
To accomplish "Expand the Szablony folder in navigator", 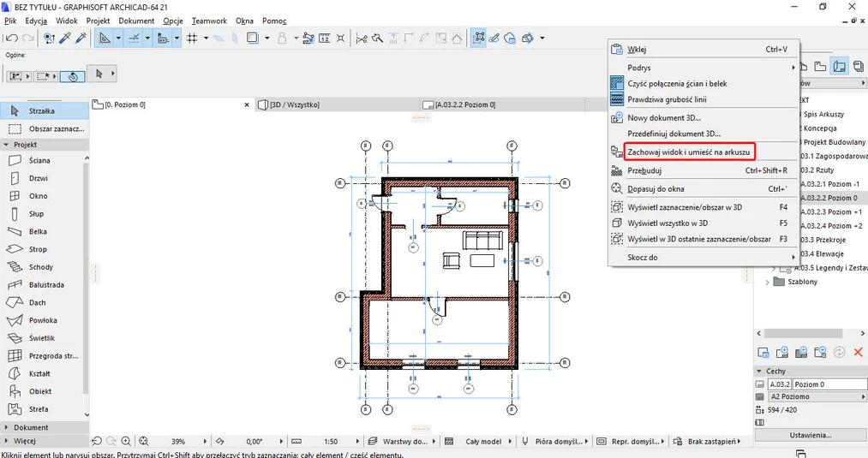I will pyautogui.click(x=767, y=283).
